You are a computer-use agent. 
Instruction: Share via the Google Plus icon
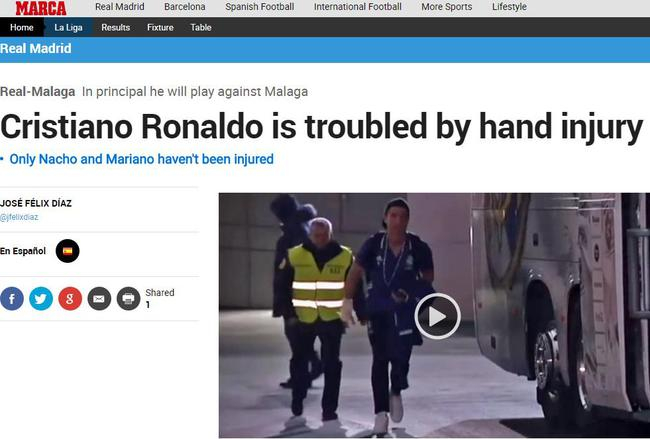(70, 298)
